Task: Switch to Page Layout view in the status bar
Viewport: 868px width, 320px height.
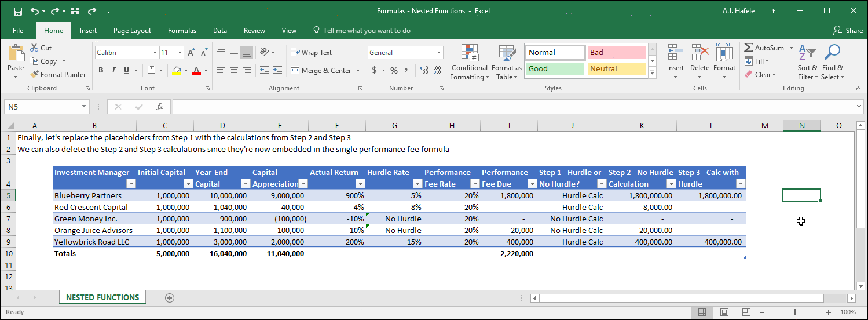Action: click(724, 312)
